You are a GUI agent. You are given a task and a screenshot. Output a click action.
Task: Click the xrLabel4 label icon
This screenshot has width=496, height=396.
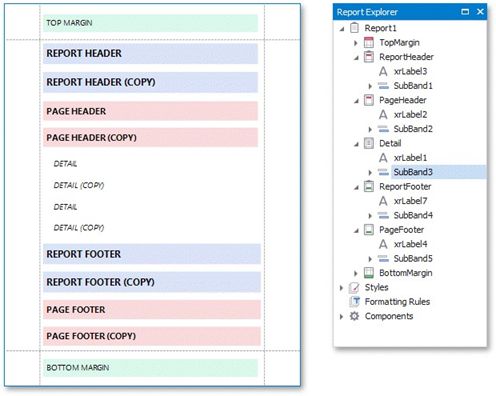coord(383,244)
